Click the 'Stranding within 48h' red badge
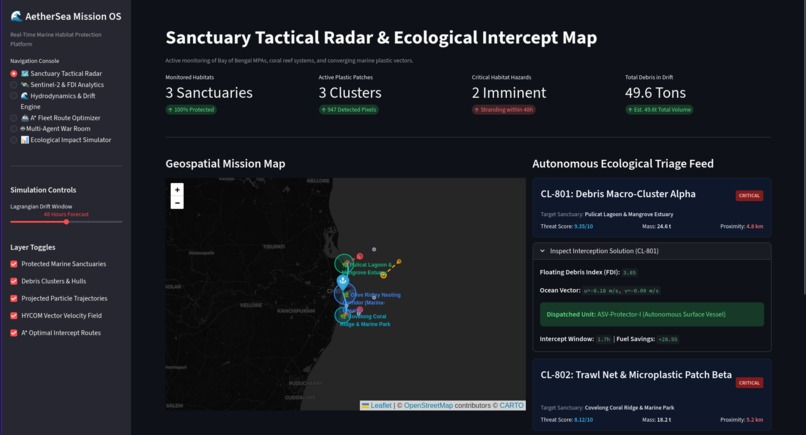 click(x=504, y=110)
